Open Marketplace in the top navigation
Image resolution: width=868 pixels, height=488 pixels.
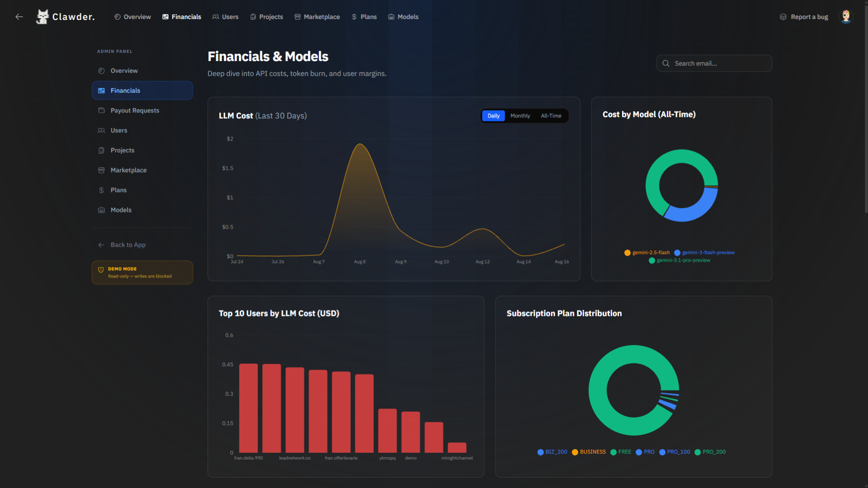(x=317, y=17)
